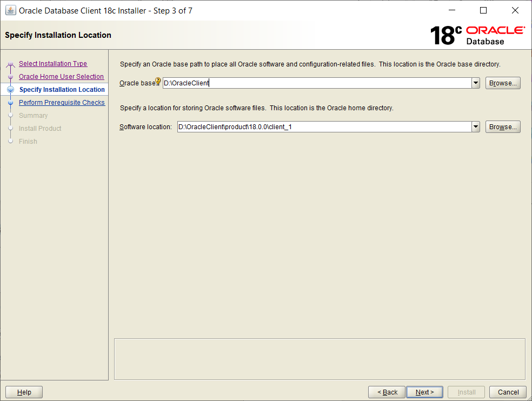Image resolution: width=532 pixels, height=401 pixels.
Task: Open the Oracle base dropdown arrow
Action: pos(476,83)
